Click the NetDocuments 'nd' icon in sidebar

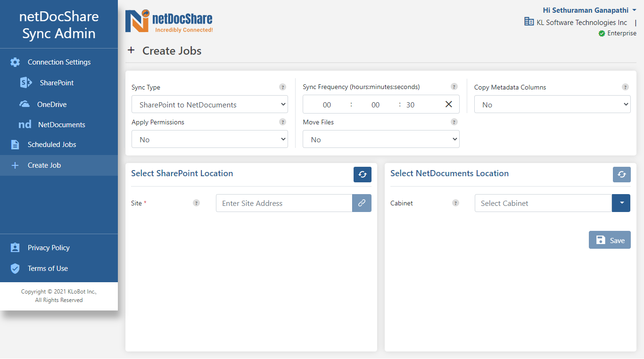coord(25,125)
